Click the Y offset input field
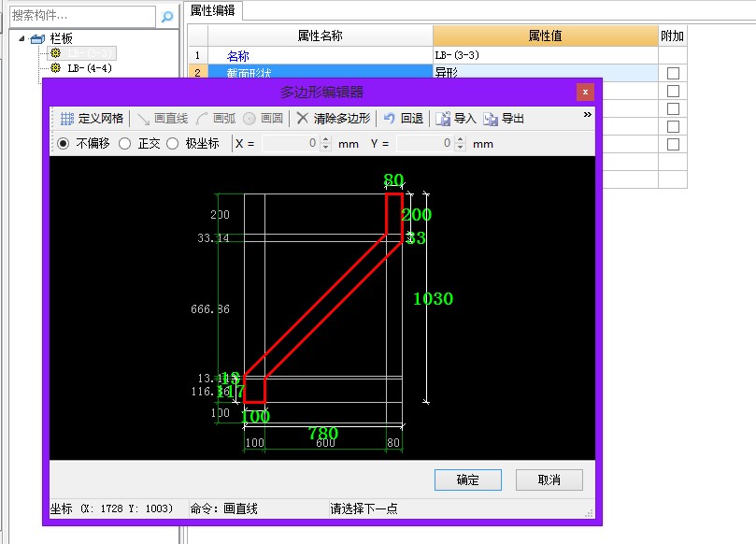Screen dimensions: 756x544 click(x=425, y=143)
